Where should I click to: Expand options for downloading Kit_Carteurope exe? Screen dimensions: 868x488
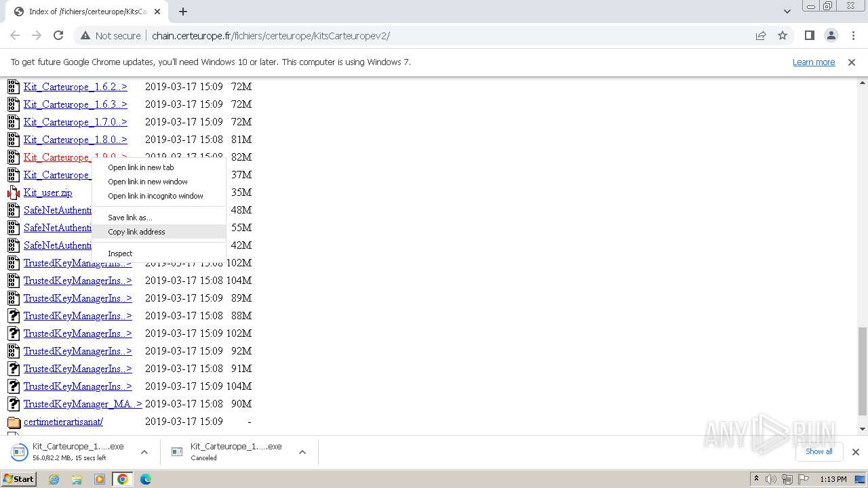144,452
